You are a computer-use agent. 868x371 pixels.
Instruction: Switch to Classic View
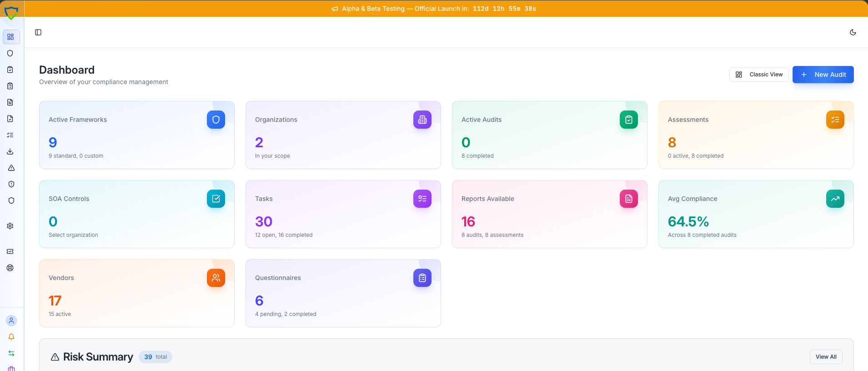coord(759,75)
